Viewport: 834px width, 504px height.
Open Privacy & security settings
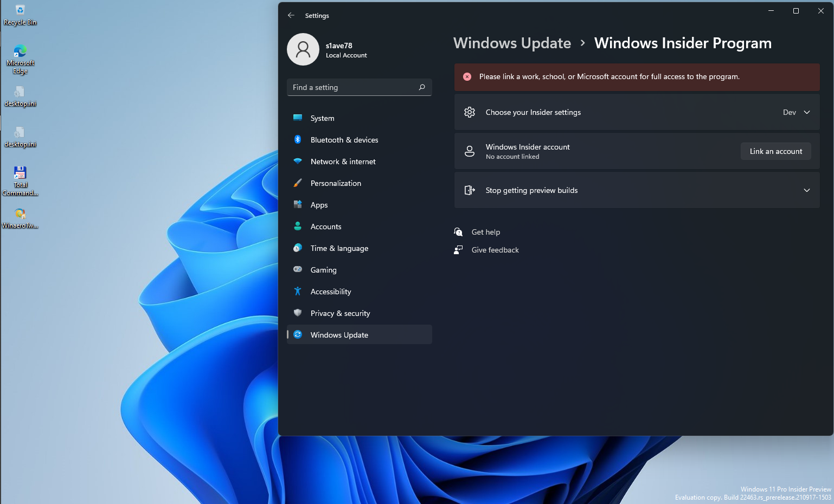point(360,313)
